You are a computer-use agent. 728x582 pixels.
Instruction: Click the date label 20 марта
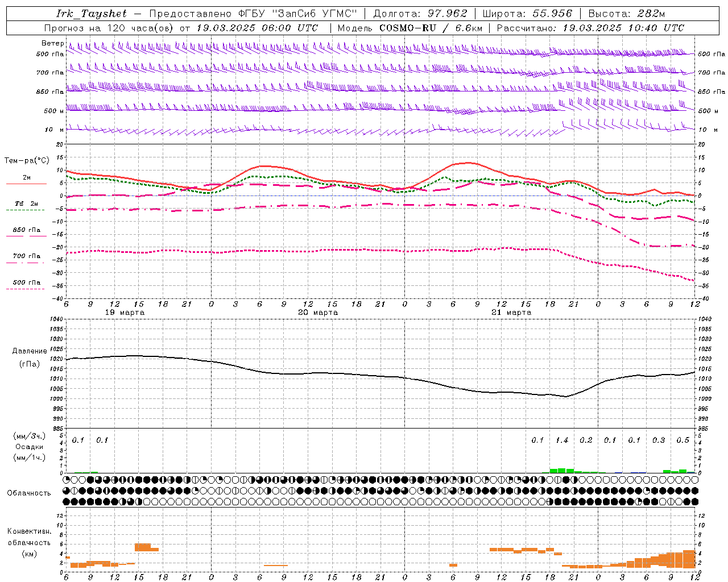(x=318, y=313)
